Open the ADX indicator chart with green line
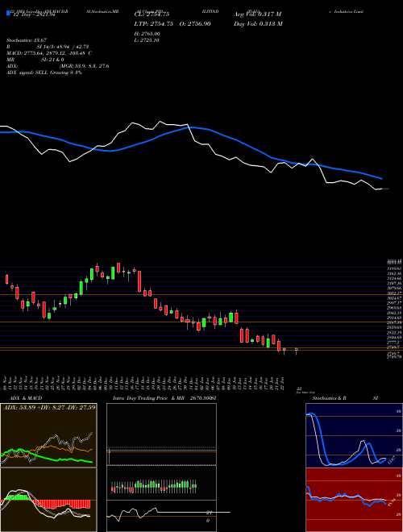This screenshot has height=532, width=403. coord(48,435)
